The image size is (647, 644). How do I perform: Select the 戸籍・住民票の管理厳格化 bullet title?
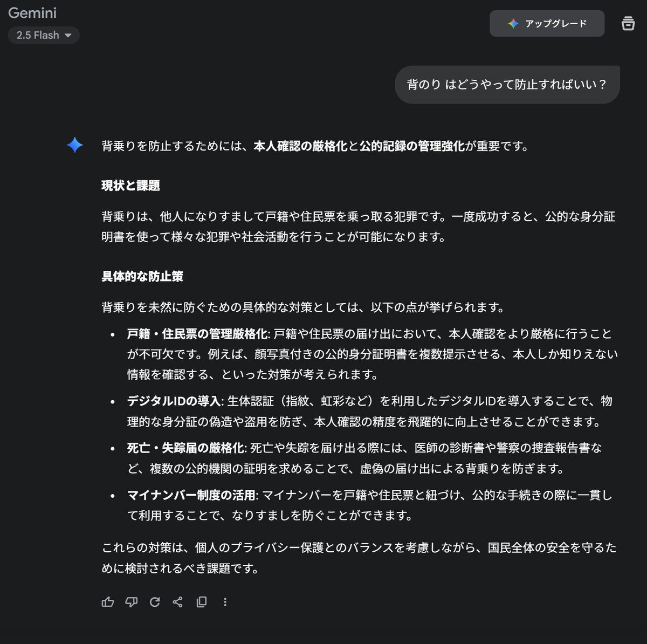pyautogui.click(x=197, y=334)
